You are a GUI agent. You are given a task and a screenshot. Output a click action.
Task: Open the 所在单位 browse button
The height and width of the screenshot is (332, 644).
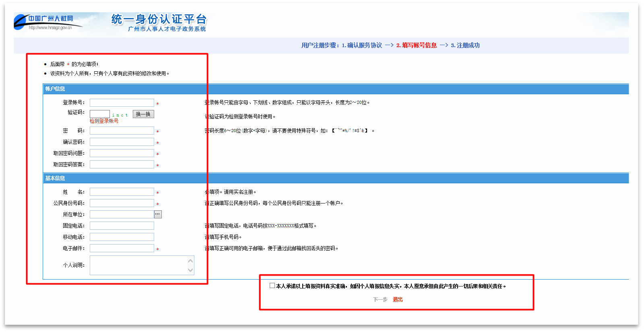[x=158, y=214]
